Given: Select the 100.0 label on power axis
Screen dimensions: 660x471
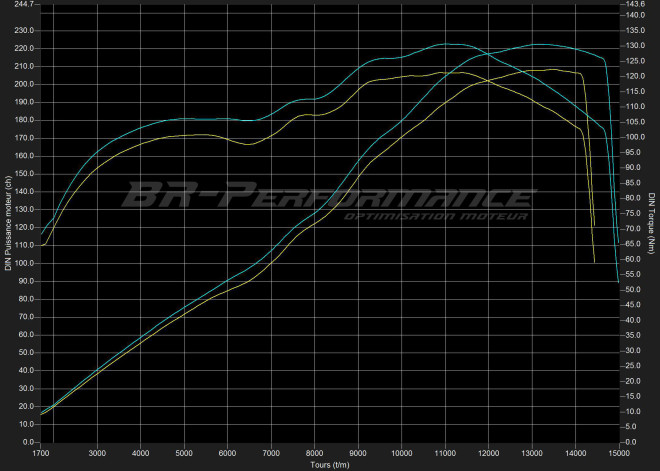Looking at the screenshot, I should pyautogui.click(x=24, y=263).
